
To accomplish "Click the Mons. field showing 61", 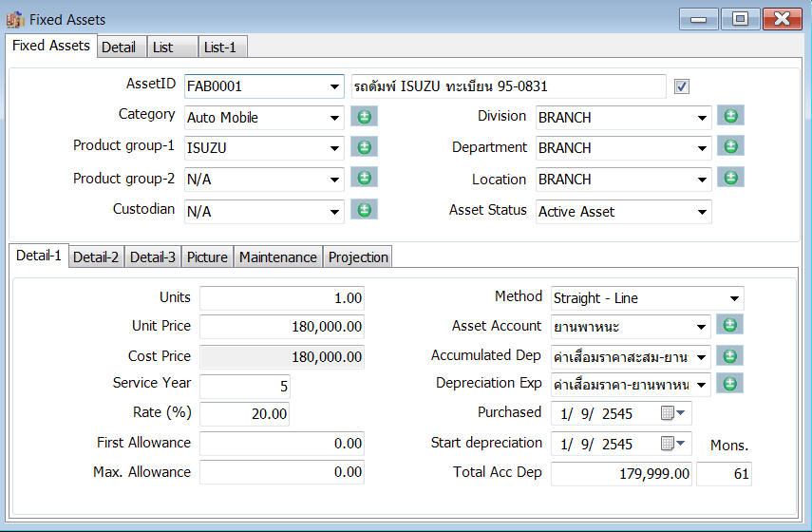I will click(724, 473).
